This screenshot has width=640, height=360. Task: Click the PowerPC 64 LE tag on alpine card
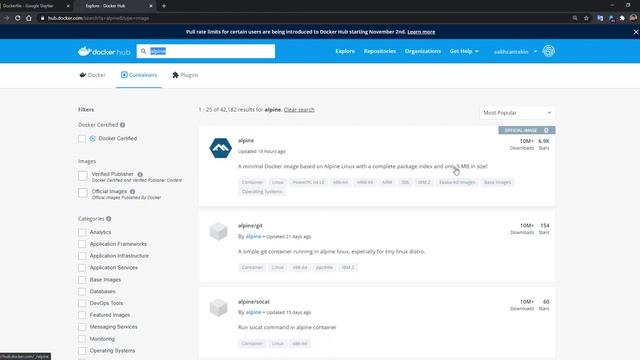(308, 182)
